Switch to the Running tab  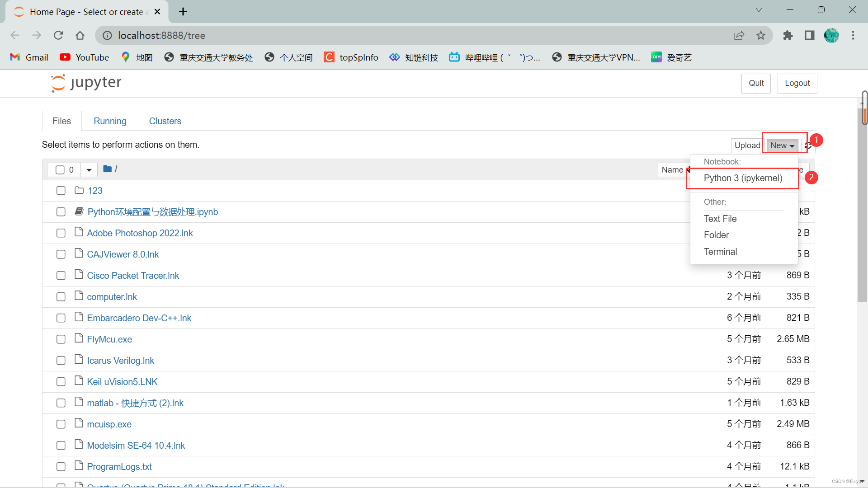110,121
